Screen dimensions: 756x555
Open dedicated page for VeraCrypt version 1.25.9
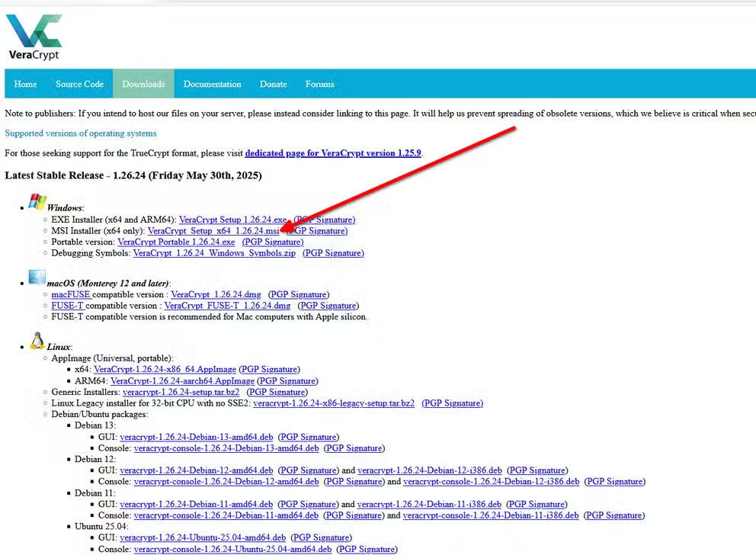(332, 152)
